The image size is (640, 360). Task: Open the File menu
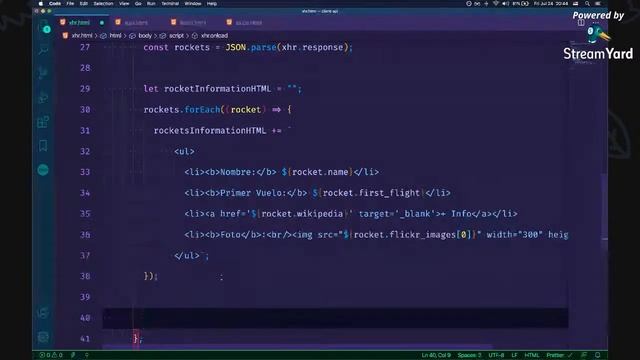coord(70,3)
